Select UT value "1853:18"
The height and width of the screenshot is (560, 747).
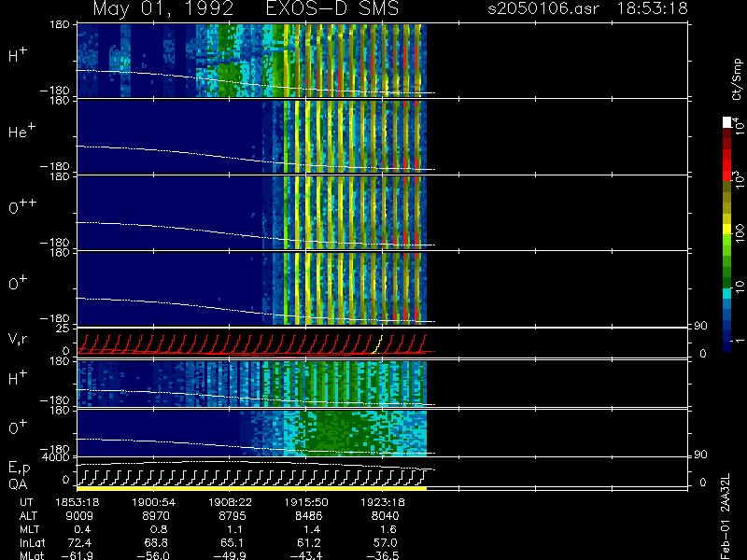pyautogui.click(x=78, y=502)
